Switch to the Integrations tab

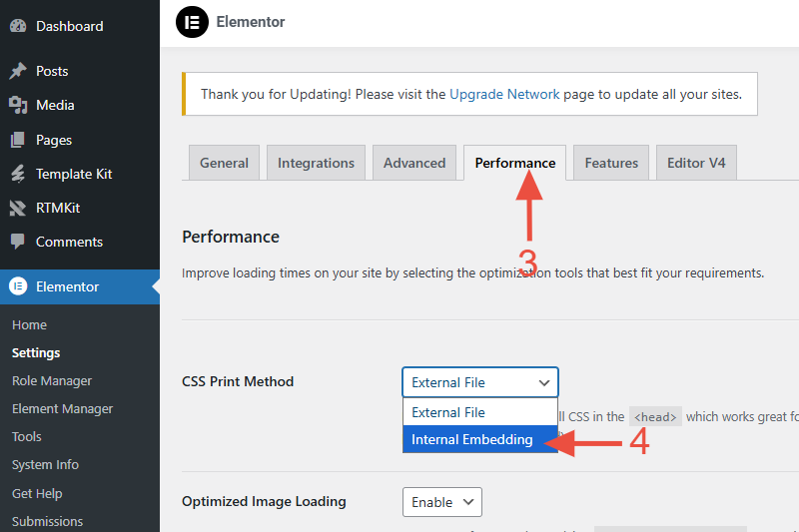(316, 163)
